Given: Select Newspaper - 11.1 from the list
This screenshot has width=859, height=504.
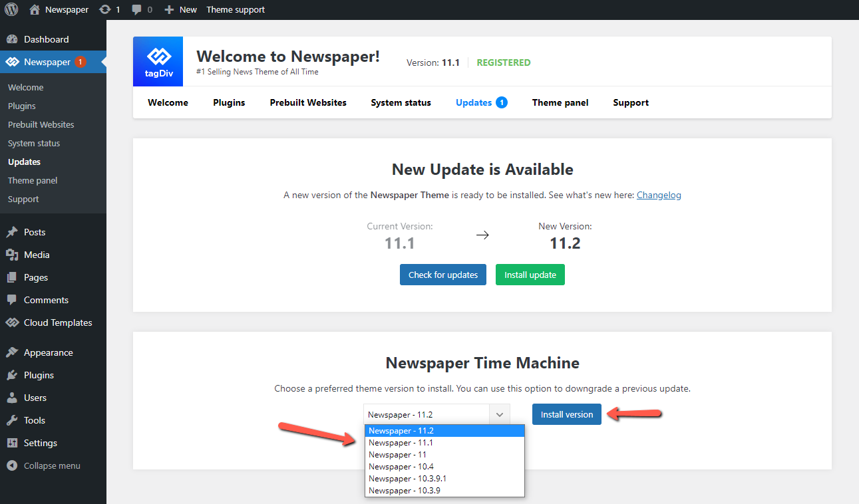Looking at the screenshot, I should point(444,443).
